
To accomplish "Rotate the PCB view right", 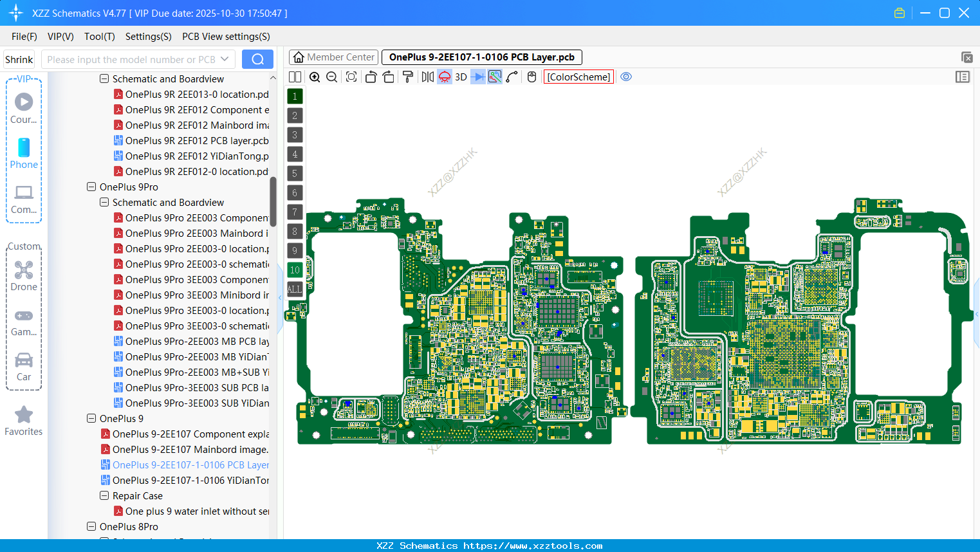I will (389, 77).
